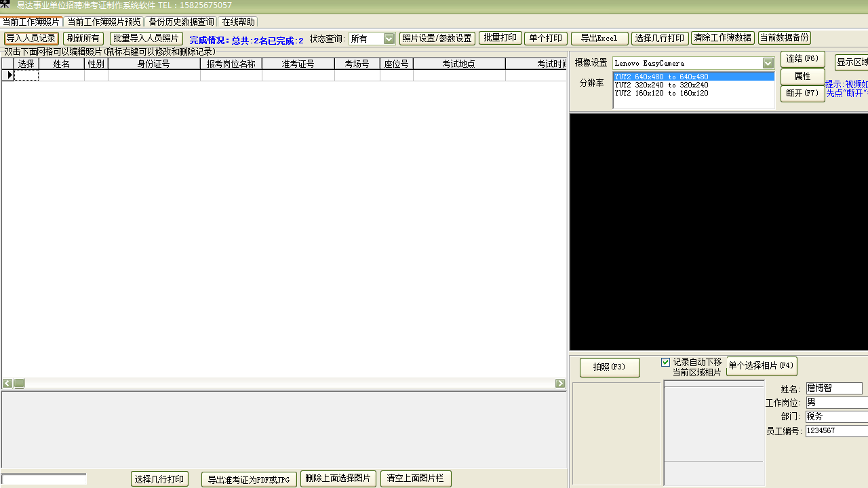The width and height of the screenshot is (868, 488).
Task: Open 照片设置/参数设置
Action: pyautogui.click(x=437, y=39)
